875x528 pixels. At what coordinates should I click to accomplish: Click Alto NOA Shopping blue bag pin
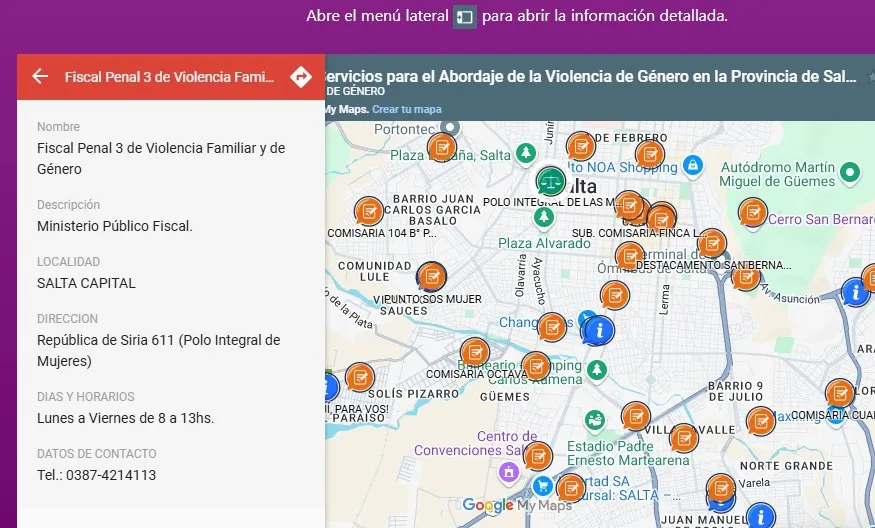pos(693,165)
